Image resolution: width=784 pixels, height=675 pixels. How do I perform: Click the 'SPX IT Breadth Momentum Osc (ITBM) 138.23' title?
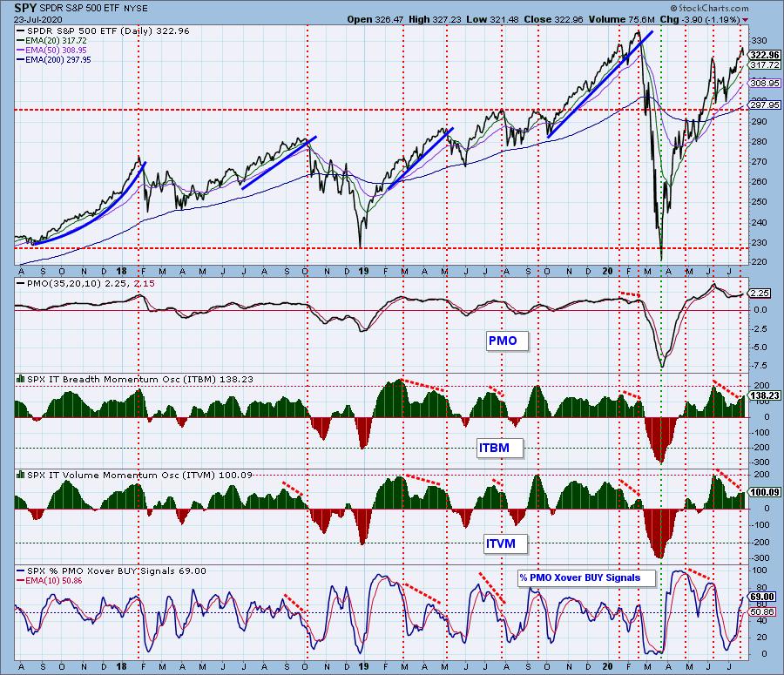(140, 380)
